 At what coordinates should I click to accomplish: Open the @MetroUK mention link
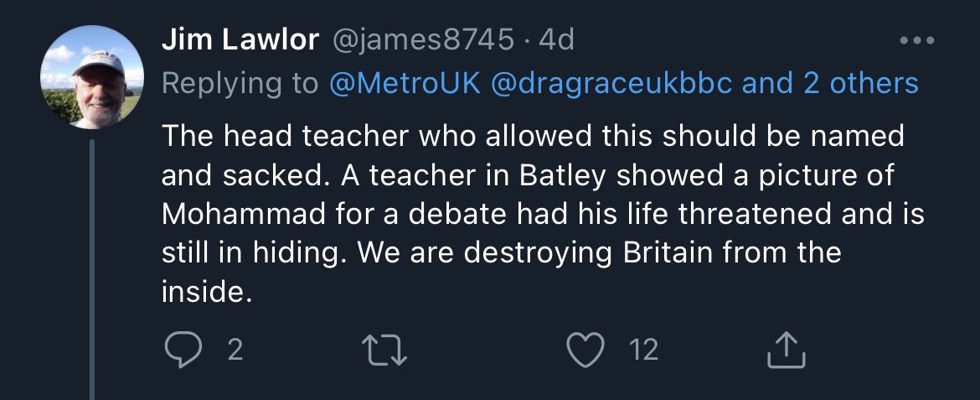(x=405, y=83)
